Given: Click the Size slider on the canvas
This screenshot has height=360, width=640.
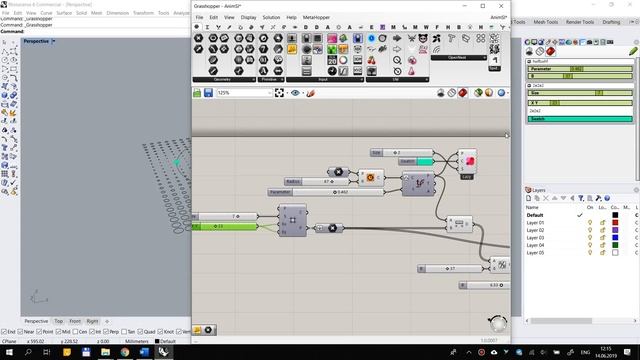Looking at the screenshot, I should [x=402, y=153].
